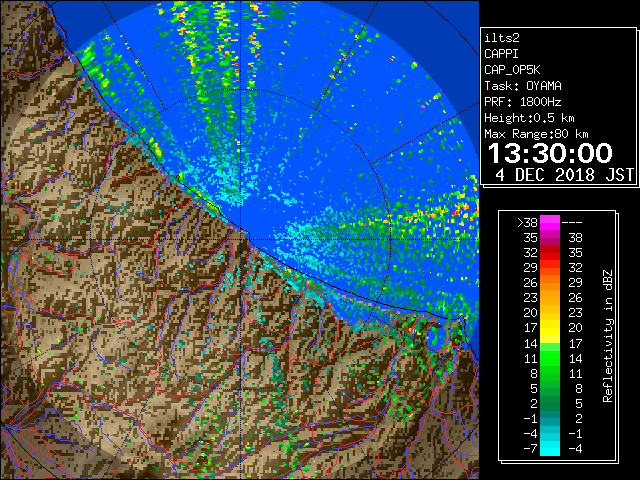Select the 'Task: OYAMA' line
The width and height of the screenshot is (640, 480).
coord(523,86)
